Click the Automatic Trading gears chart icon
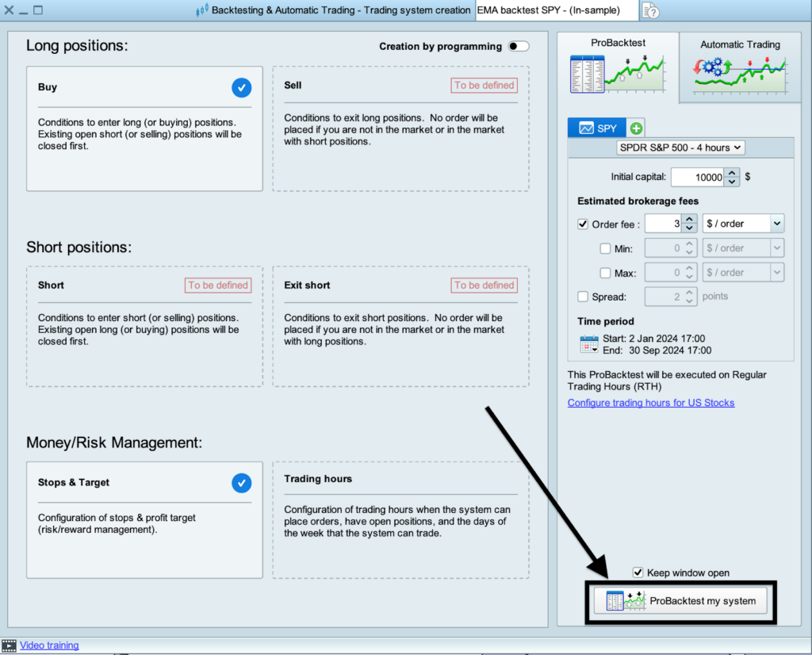This screenshot has width=812, height=655. tap(738, 75)
